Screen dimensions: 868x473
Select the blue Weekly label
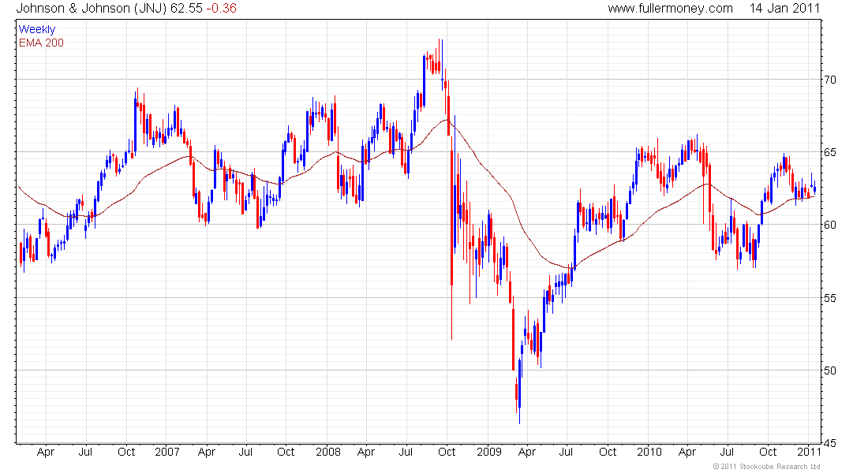(37, 29)
